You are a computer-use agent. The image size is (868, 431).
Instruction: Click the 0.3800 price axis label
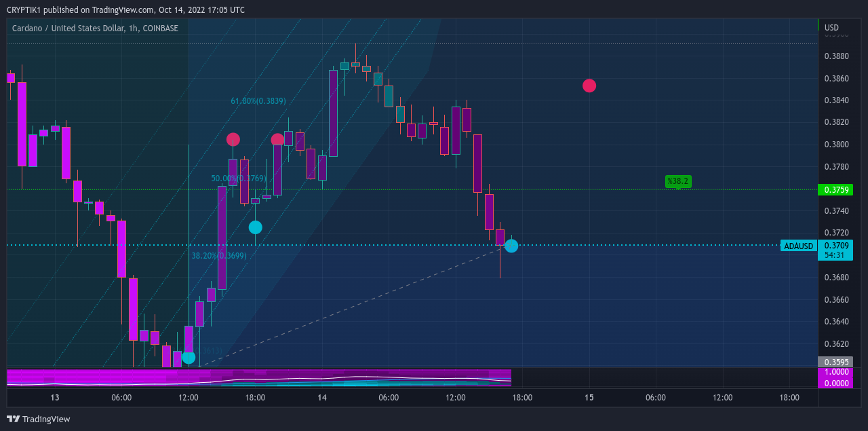coord(835,145)
